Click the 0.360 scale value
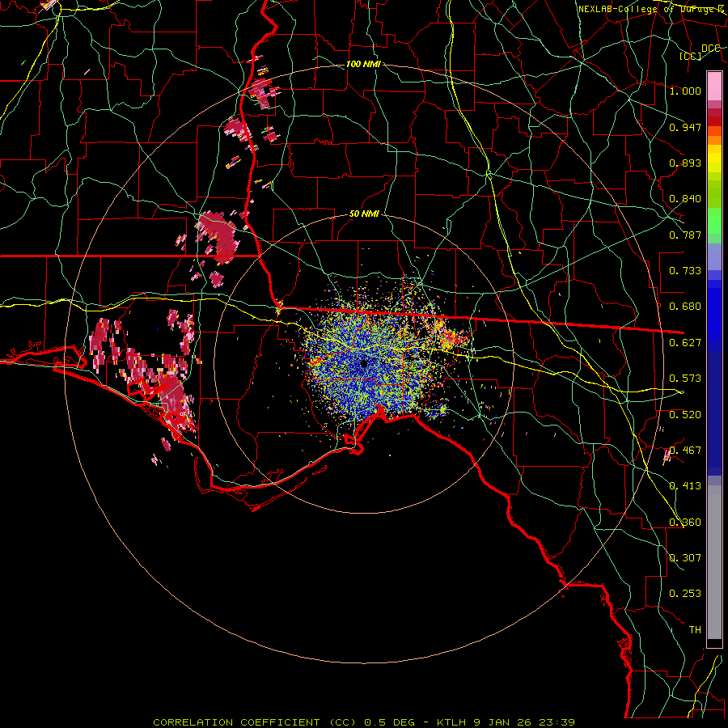Image resolution: width=728 pixels, height=728 pixels. click(685, 523)
